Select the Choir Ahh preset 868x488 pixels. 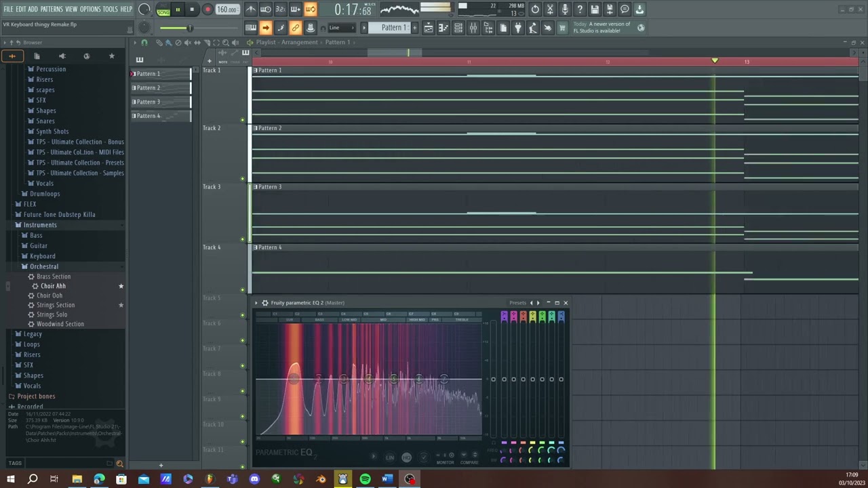[53, 286]
